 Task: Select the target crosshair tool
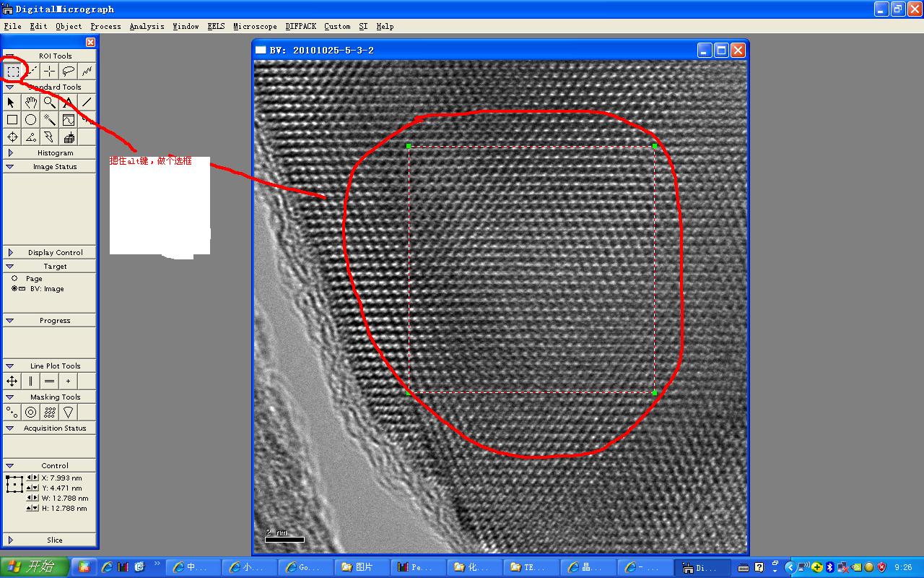coord(12,137)
